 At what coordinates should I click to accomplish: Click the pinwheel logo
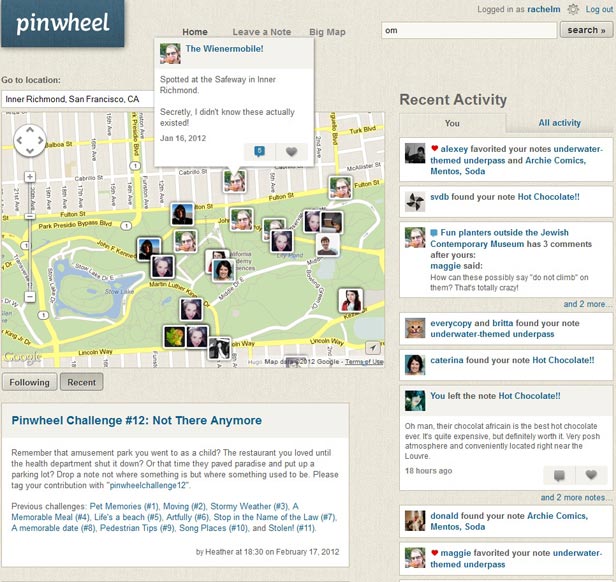click(62, 23)
